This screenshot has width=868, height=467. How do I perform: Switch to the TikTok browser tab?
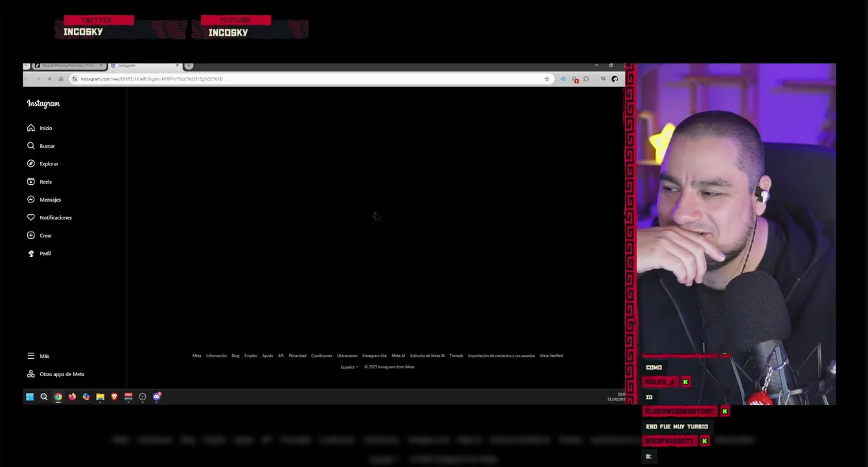(x=68, y=66)
